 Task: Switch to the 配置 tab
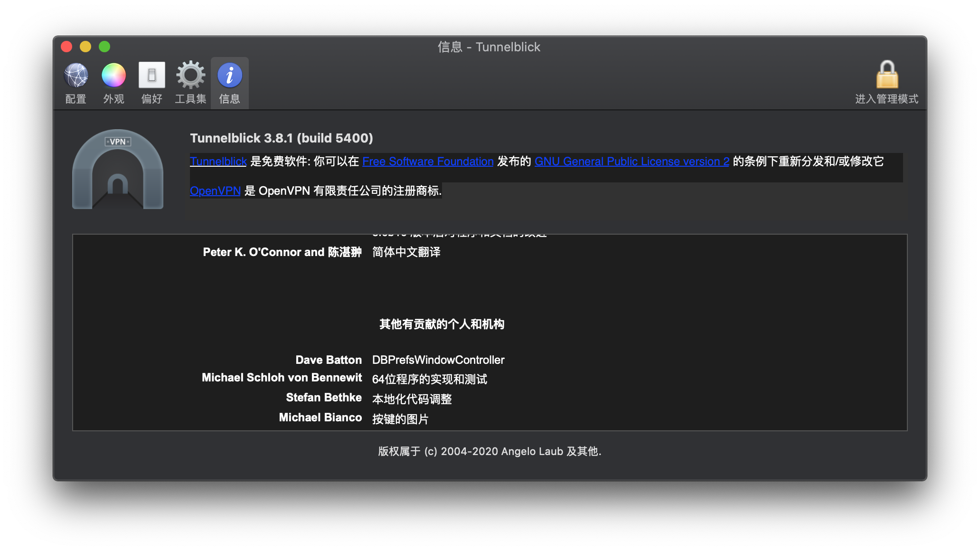click(x=75, y=83)
